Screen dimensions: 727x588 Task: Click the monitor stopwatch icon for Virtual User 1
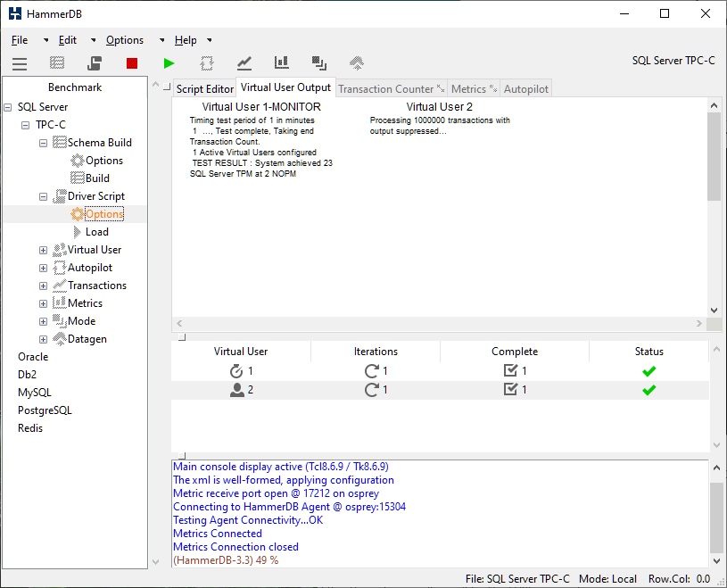tap(236, 371)
